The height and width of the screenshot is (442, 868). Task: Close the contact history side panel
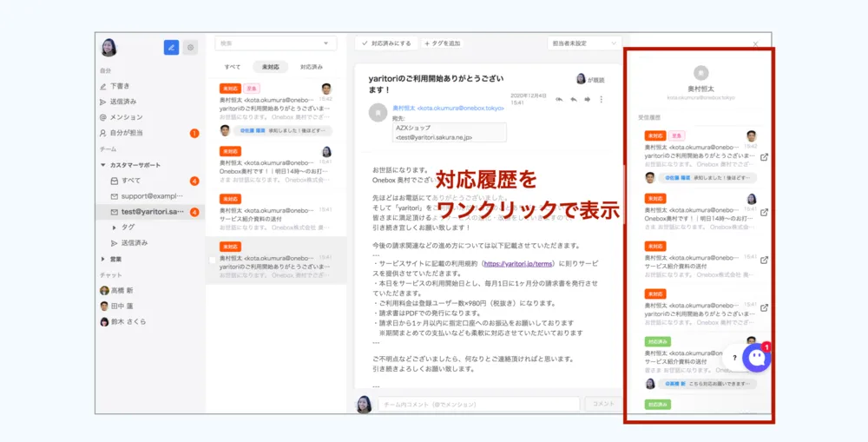[756, 43]
